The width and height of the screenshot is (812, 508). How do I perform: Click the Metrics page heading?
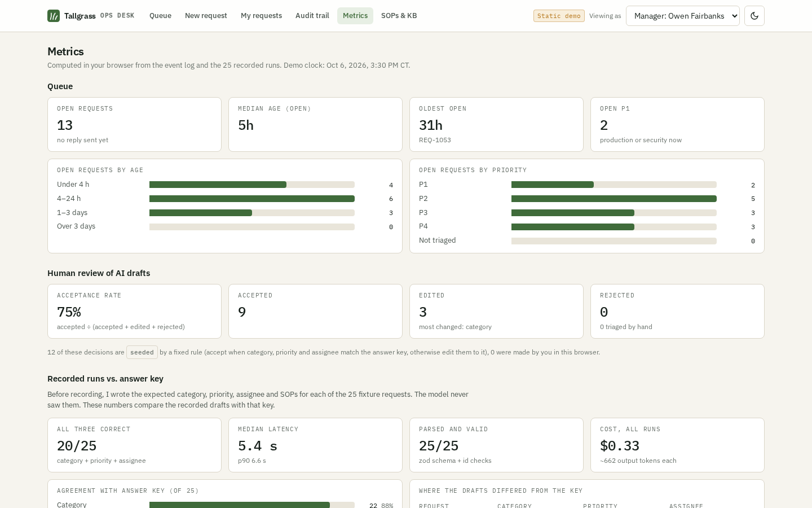65,51
